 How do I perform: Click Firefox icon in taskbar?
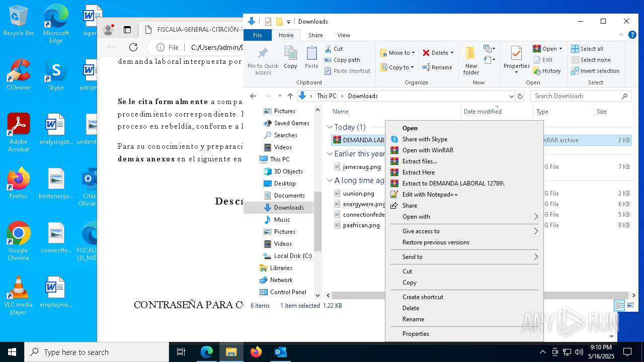(x=256, y=352)
